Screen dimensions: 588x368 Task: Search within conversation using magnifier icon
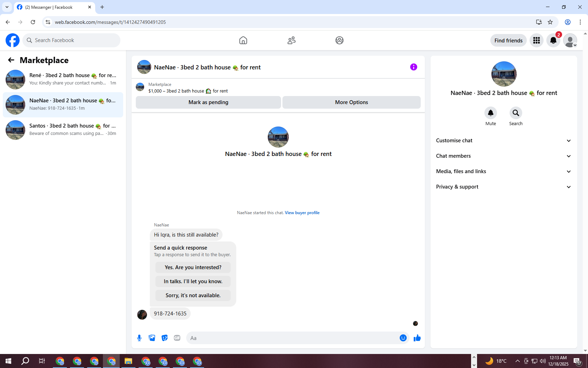(516, 113)
